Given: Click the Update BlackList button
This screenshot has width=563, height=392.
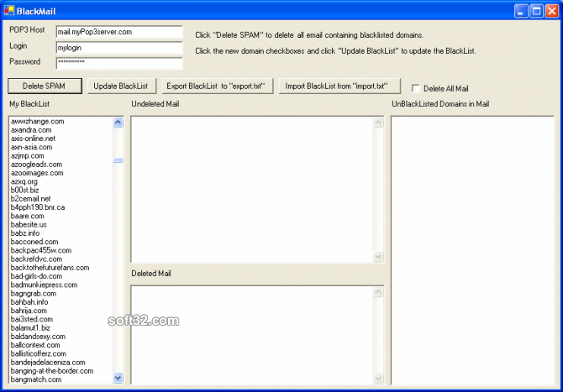Looking at the screenshot, I should tap(120, 86).
